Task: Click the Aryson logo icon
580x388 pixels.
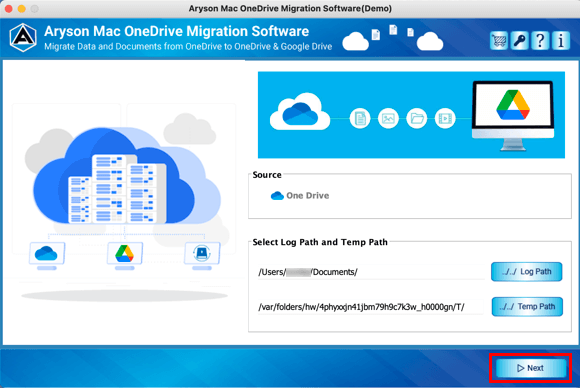Action: 23,38
